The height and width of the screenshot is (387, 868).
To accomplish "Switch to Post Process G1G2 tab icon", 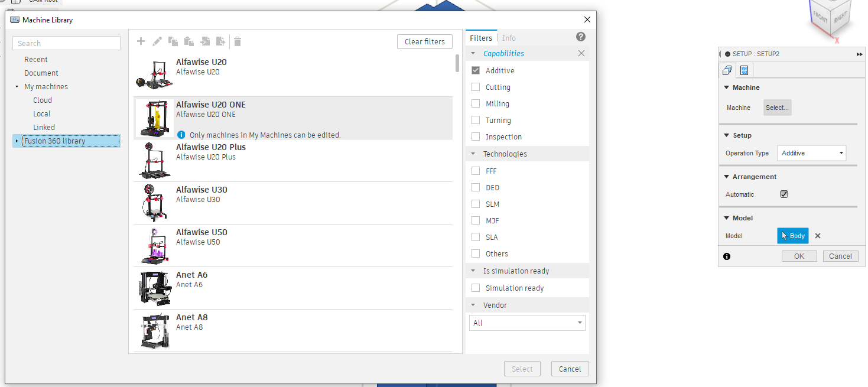I will click(745, 70).
